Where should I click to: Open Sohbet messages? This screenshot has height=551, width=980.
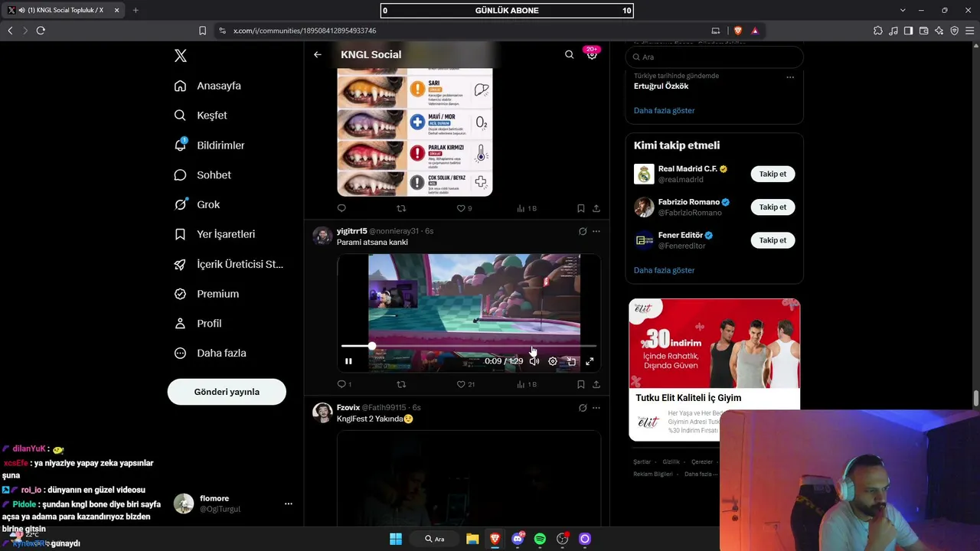(203, 175)
